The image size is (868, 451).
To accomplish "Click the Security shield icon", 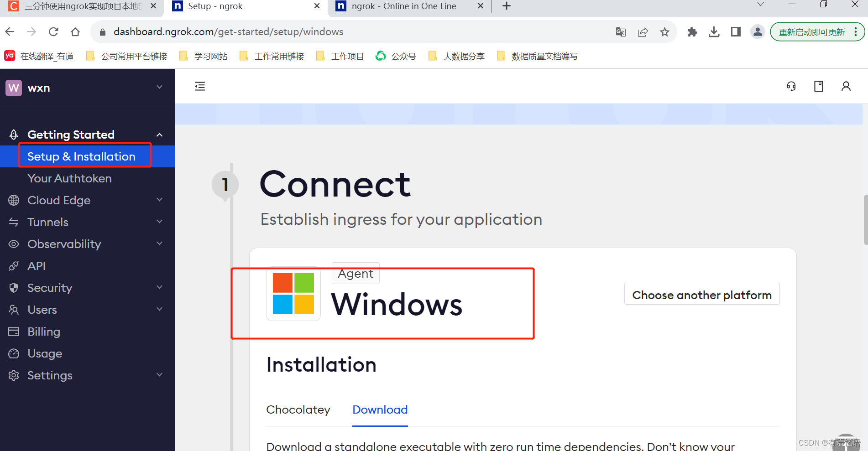I will pos(14,288).
